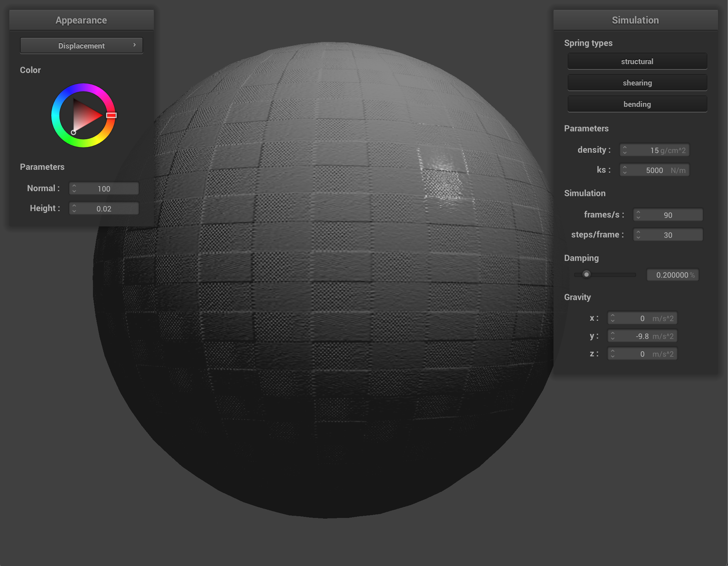Image resolution: width=728 pixels, height=566 pixels.
Task: Click the Gravity y value field
Action: click(643, 336)
